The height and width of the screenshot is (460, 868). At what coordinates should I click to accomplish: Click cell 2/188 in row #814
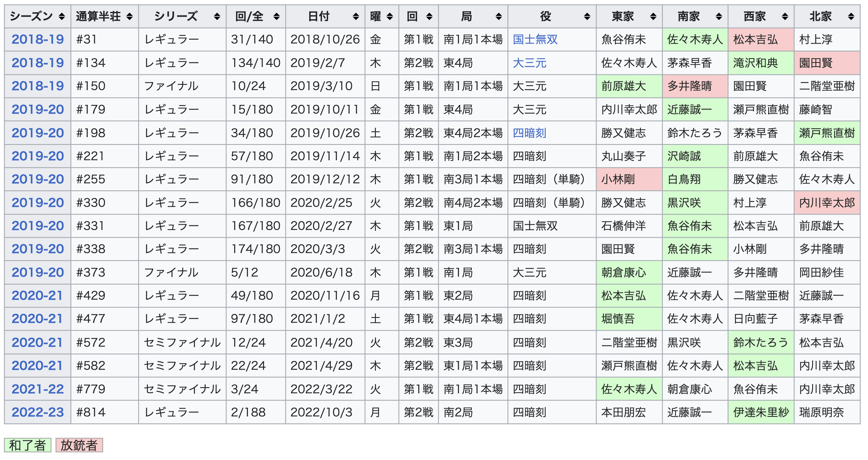pos(256,412)
